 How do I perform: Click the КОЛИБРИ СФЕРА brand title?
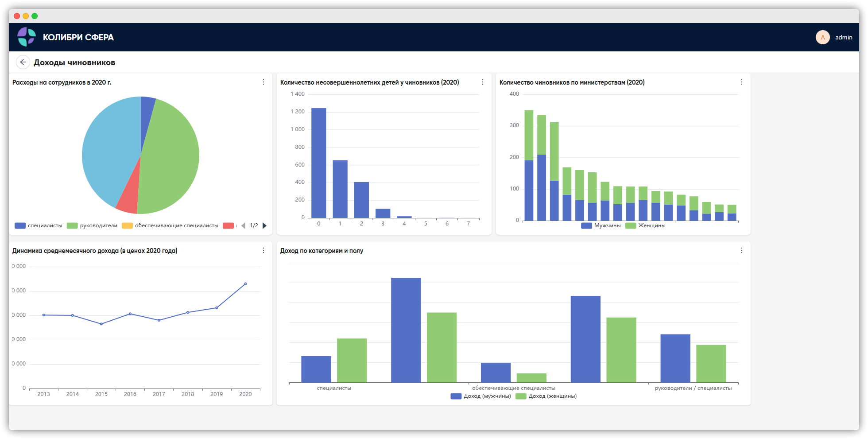(78, 38)
